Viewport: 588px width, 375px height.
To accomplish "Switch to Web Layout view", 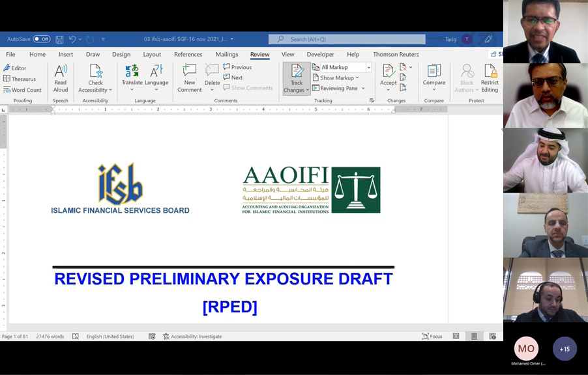I will point(492,337).
